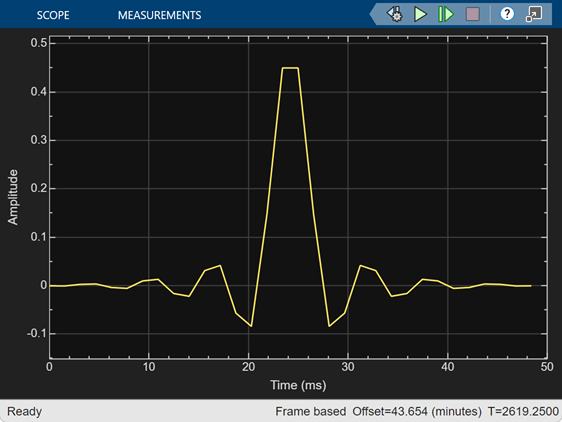Open Help with the question mark icon

pos(507,14)
